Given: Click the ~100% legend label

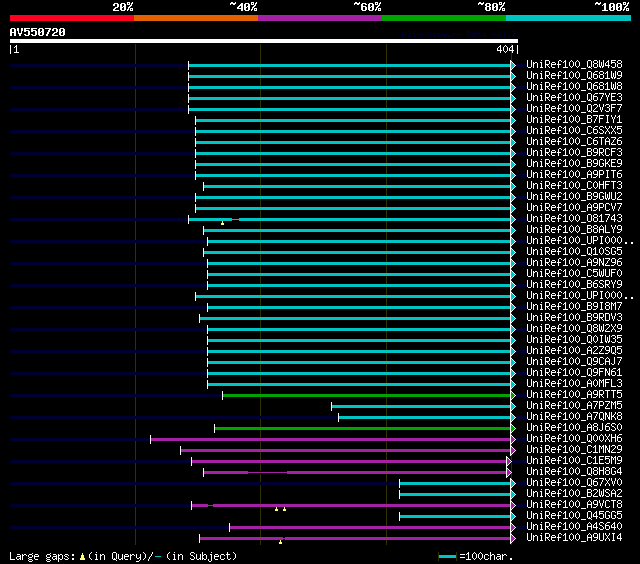Looking at the screenshot, I should (x=612, y=7).
